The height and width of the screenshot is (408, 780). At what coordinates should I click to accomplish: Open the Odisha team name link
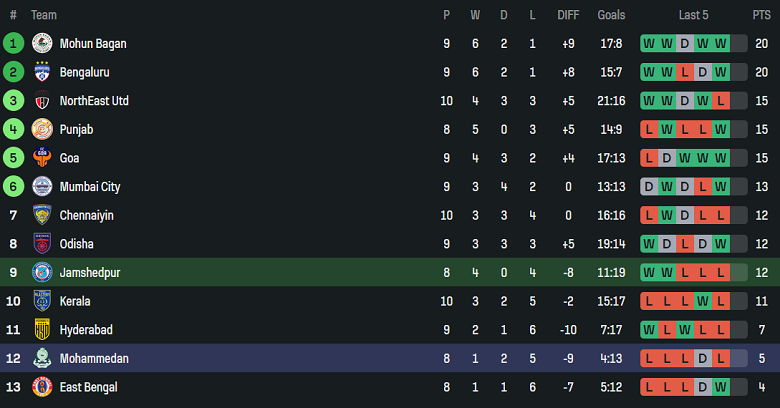[x=77, y=244]
